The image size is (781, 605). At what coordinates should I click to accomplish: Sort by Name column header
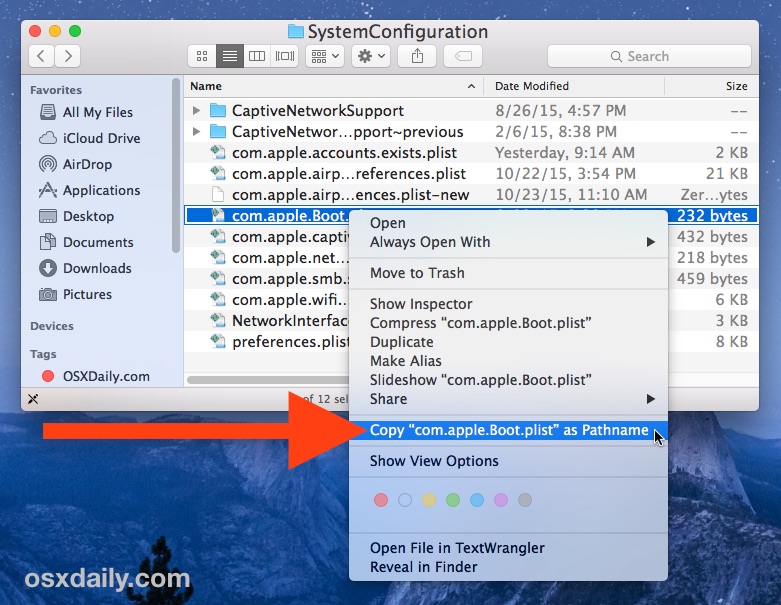click(333, 86)
